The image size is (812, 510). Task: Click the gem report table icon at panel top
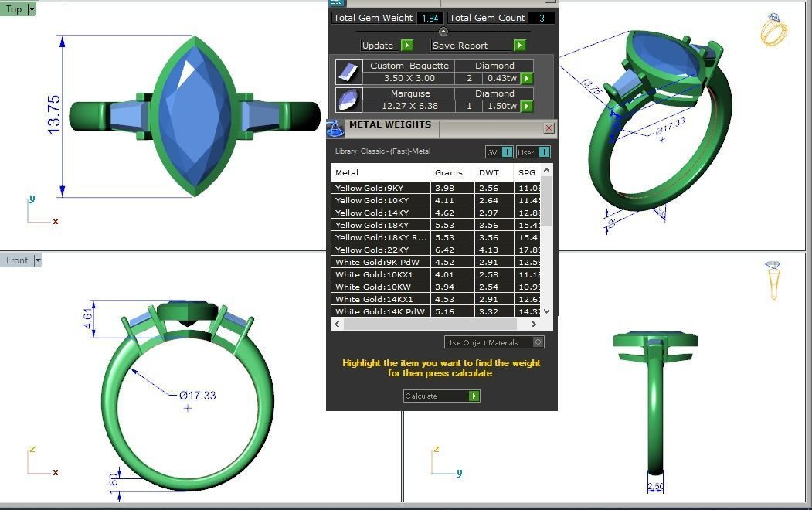pyautogui.click(x=337, y=3)
